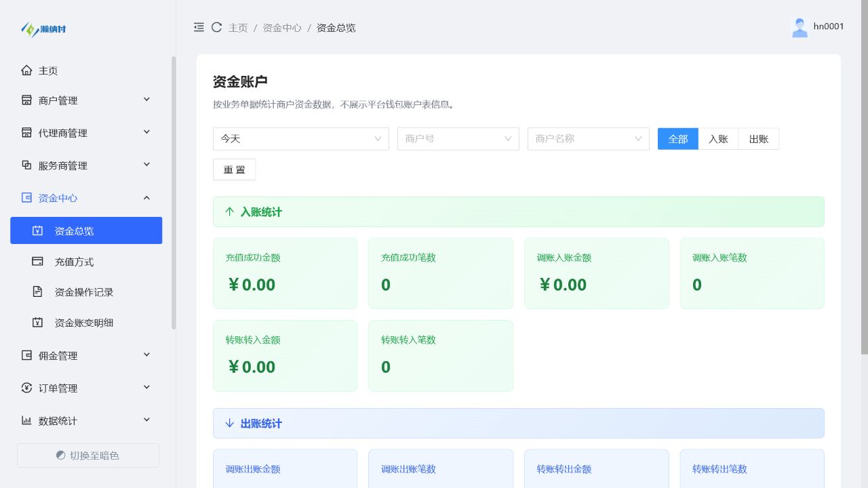
Task: Click the 订单管理 icon
Action: [26, 388]
